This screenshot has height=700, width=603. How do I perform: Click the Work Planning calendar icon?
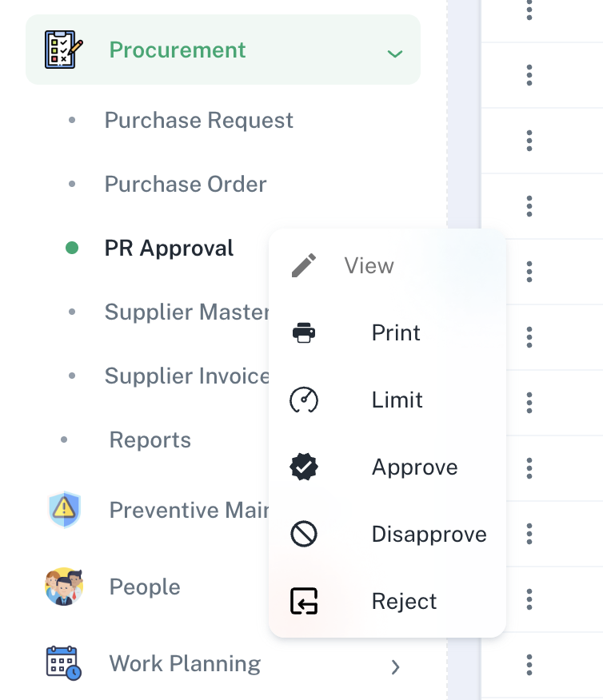64,663
